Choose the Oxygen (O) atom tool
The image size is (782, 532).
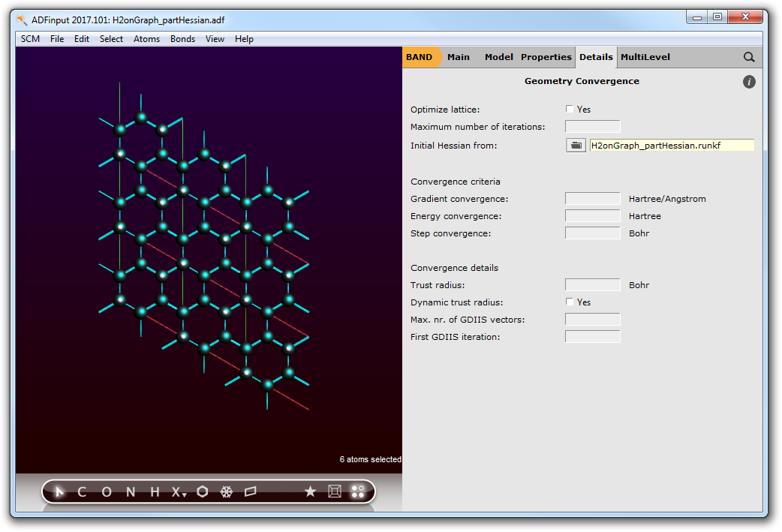(x=107, y=492)
